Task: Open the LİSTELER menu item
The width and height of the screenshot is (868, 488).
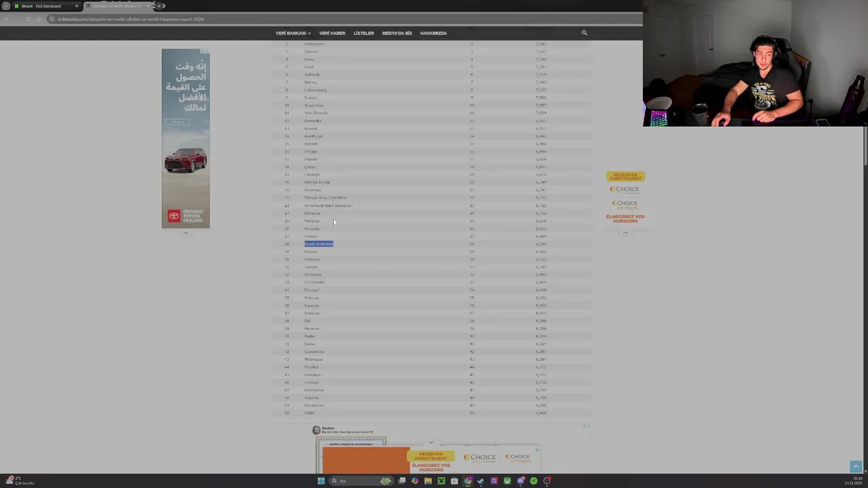Action: (x=363, y=33)
